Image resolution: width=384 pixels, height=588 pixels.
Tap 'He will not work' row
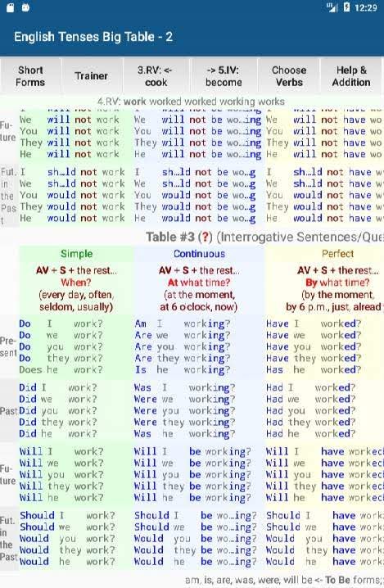tap(70, 154)
